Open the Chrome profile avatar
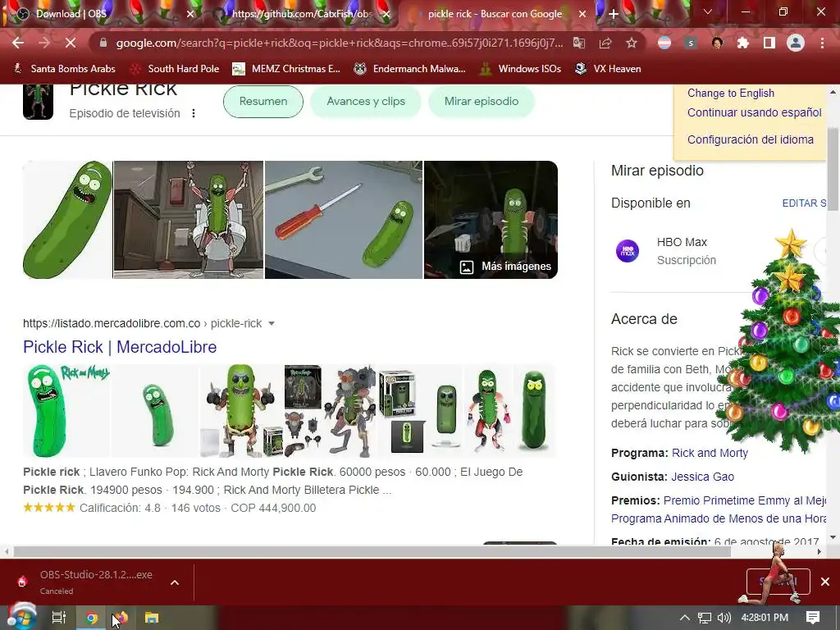The image size is (840, 630). (796, 43)
